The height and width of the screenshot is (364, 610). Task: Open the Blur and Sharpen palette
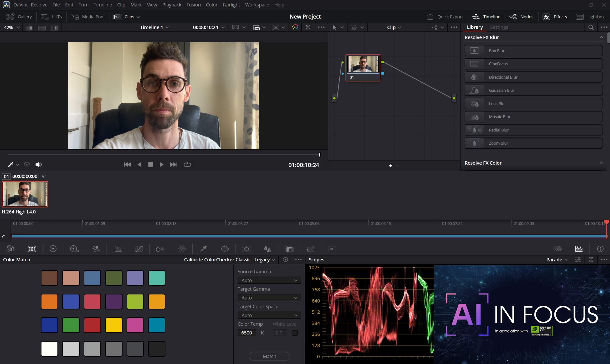click(267, 249)
